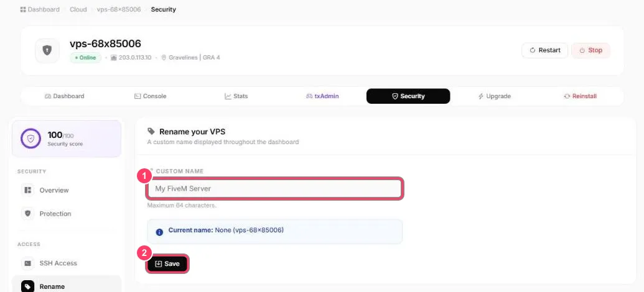Image resolution: width=644 pixels, height=292 pixels.
Task: Click the Security breadcrumb text
Action: click(x=164, y=9)
